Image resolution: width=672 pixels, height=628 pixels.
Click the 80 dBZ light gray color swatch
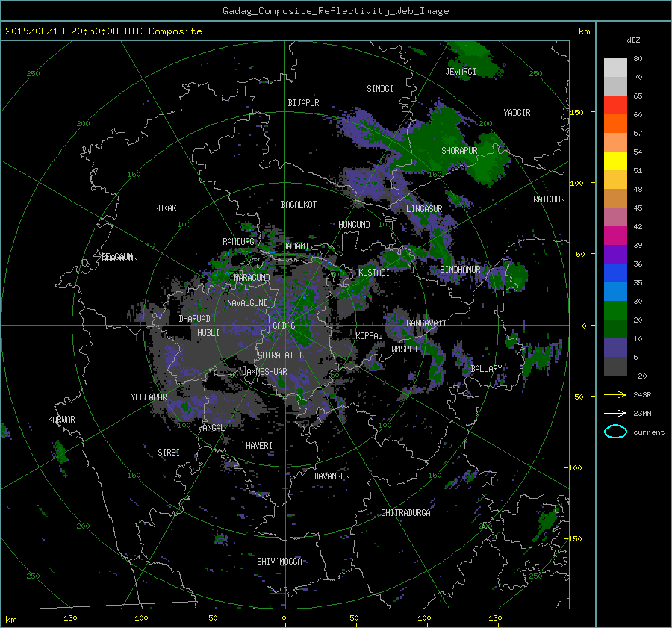pos(615,67)
